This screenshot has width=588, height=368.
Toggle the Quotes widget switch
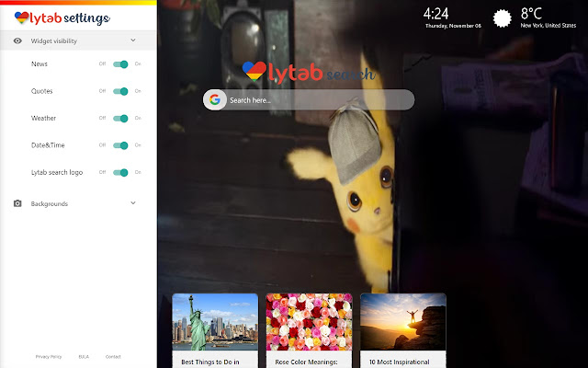tap(120, 91)
